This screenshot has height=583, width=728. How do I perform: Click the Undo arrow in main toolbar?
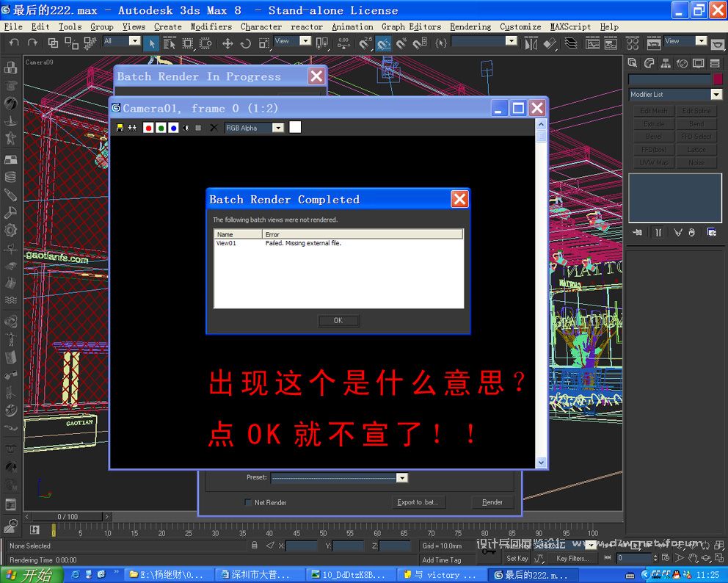pos(14,43)
